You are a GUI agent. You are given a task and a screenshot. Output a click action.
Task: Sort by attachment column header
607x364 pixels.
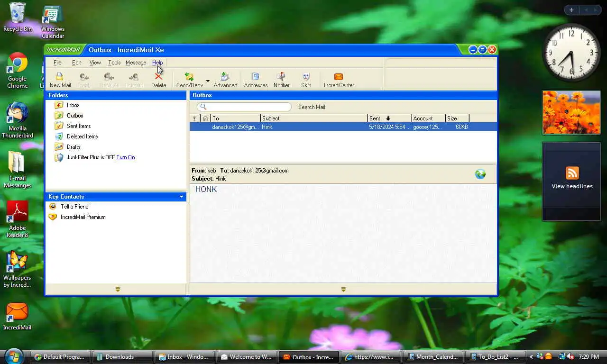click(205, 118)
